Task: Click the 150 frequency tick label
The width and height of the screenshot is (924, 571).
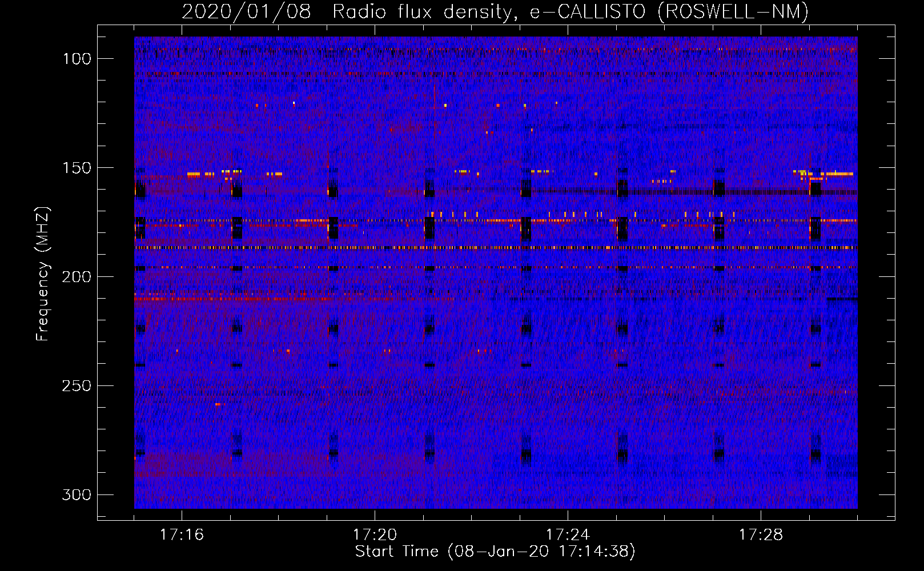Action: coord(77,168)
